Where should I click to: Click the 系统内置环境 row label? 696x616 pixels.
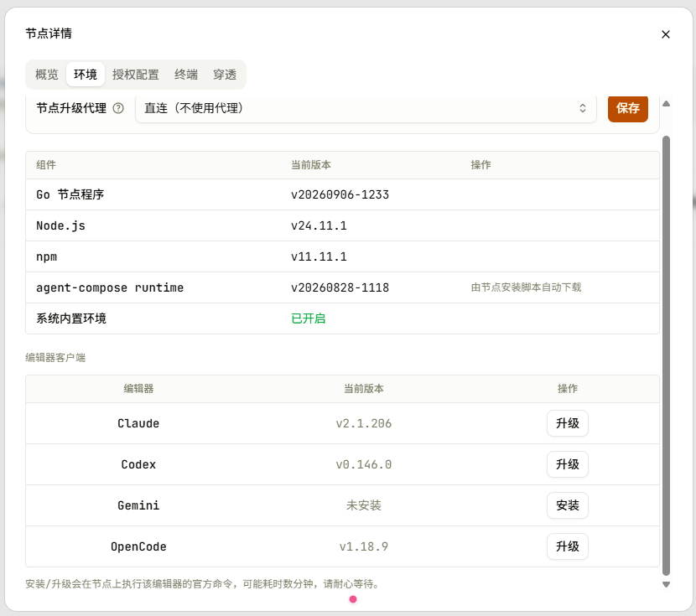(x=71, y=318)
